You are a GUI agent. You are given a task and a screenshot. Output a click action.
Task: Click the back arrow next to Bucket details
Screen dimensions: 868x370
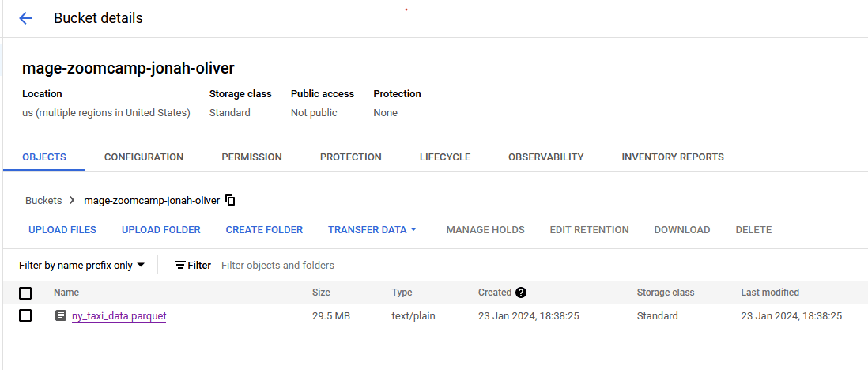[25, 18]
